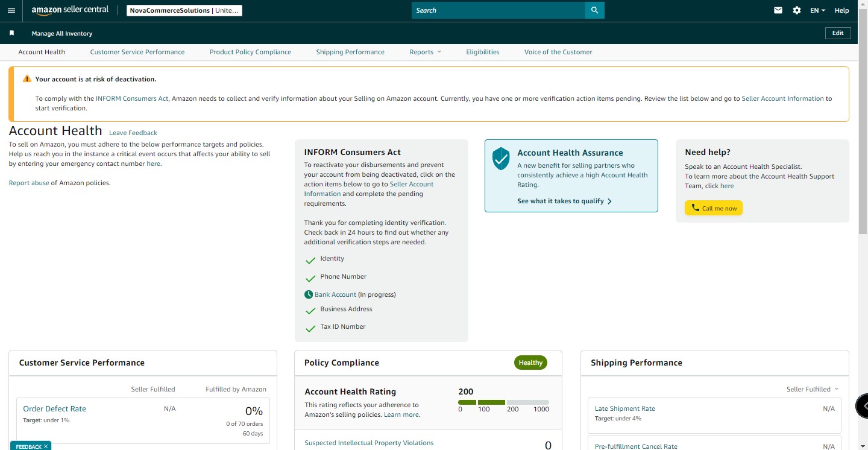
Task: Open the Voice of the Customer tab
Action: coord(558,52)
